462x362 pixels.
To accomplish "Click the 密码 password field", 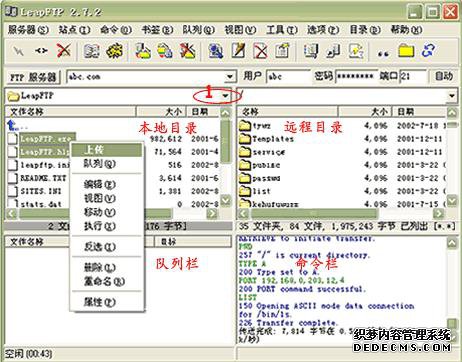I will tap(357, 77).
